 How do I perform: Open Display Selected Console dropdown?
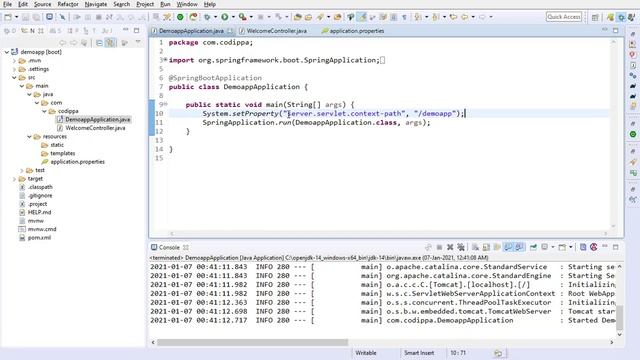[x=553, y=247]
